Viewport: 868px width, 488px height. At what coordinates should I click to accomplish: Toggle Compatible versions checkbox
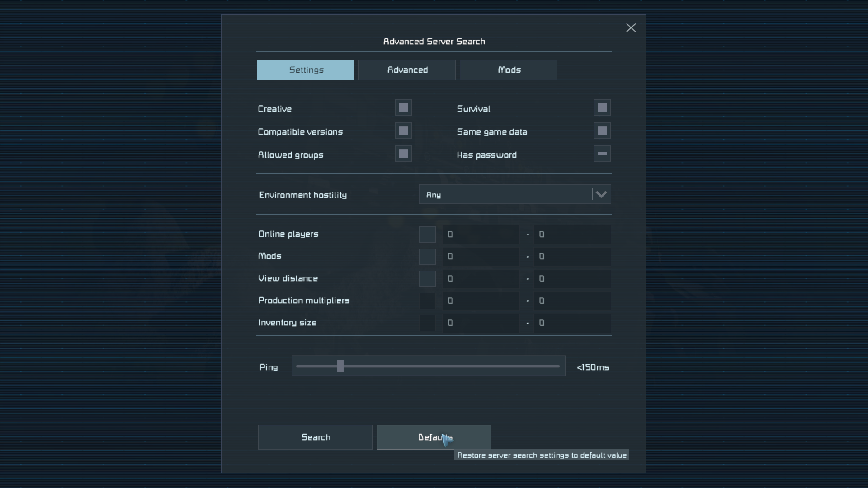click(x=403, y=131)
